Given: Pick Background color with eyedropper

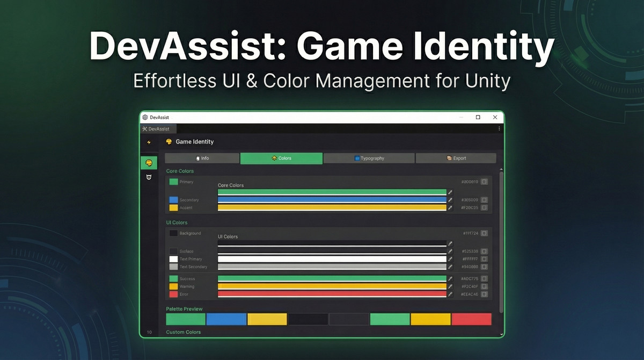Looking at the screenshot, I should (x=450, y=243).
